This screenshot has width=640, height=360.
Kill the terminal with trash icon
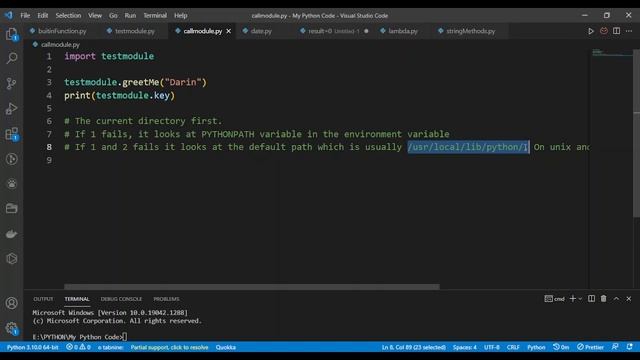pos(604,299)
